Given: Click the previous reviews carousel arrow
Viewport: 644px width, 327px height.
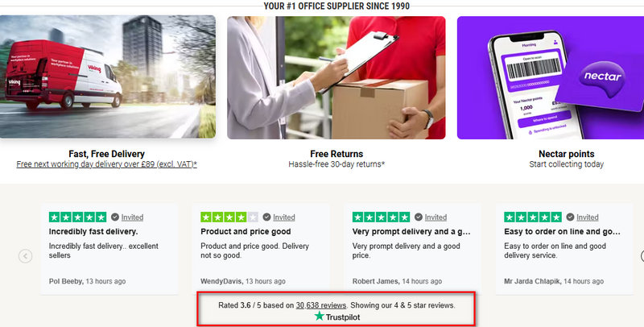Looking at the screenshot, I should pos(25,256).
